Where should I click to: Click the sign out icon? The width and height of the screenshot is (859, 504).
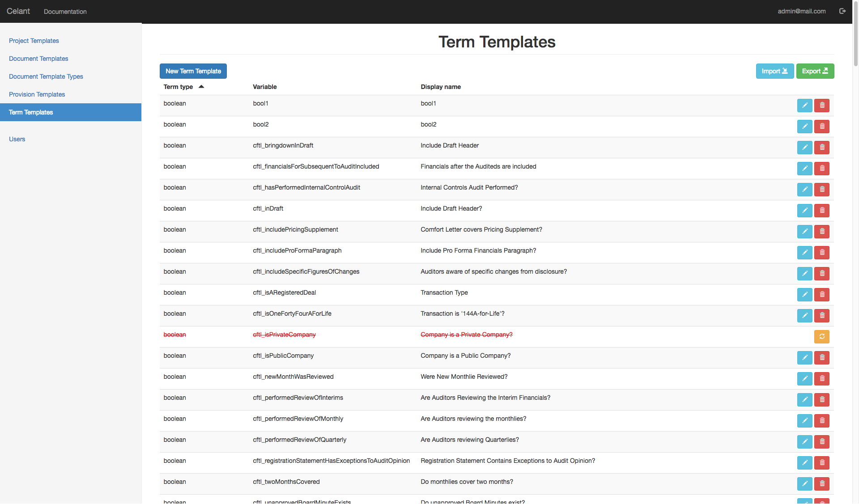coord(843,11)
